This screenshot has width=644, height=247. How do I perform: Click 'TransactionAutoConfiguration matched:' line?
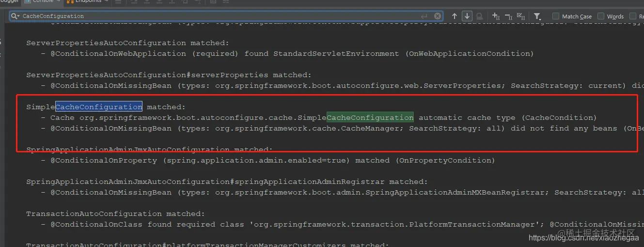[x=116, y=214]
